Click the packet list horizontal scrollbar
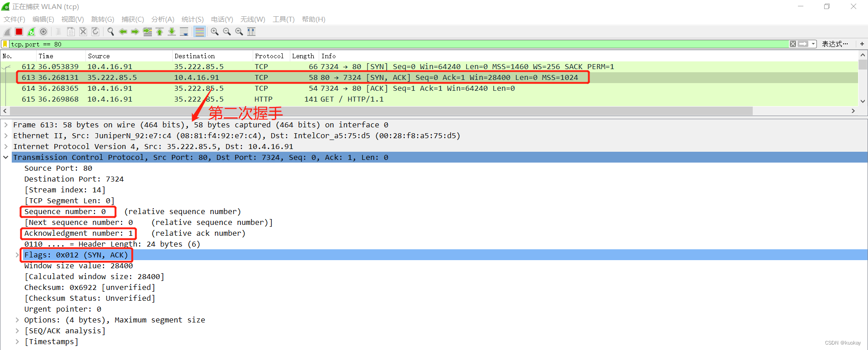This screenshot has height=350, width=868. tap(381, 111)
